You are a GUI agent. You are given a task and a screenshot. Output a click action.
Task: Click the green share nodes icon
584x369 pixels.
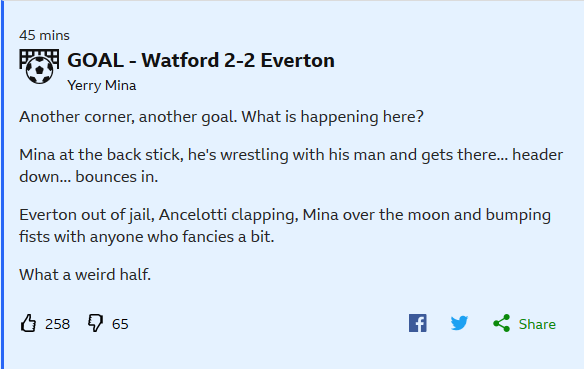click(501, 323)
